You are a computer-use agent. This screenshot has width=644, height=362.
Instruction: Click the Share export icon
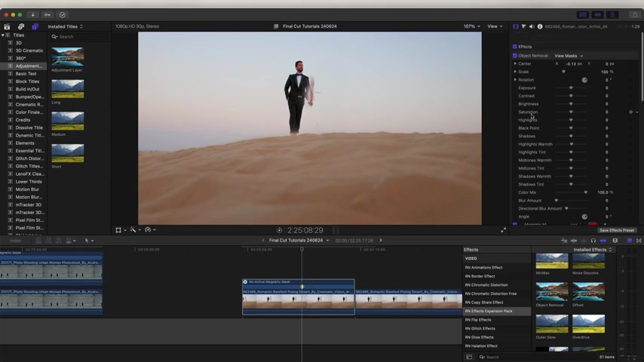(635, 15)
